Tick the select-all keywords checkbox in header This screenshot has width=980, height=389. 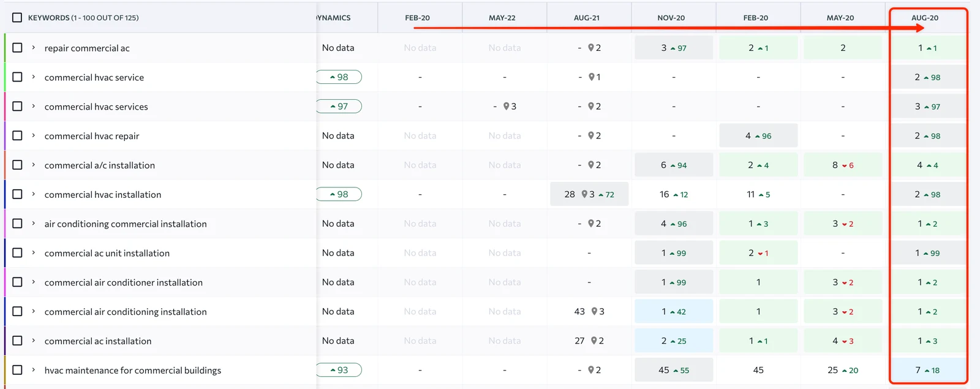pyautogui.click(x=17, y=18)
